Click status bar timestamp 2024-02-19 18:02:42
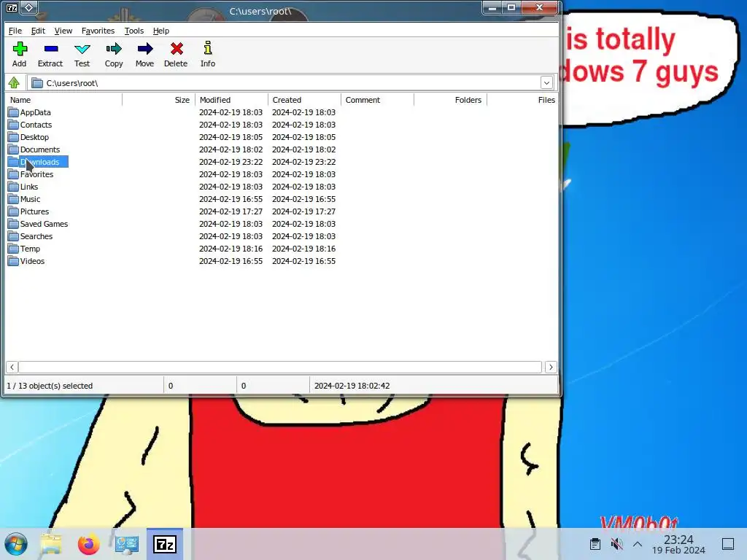 click(352, 386)
